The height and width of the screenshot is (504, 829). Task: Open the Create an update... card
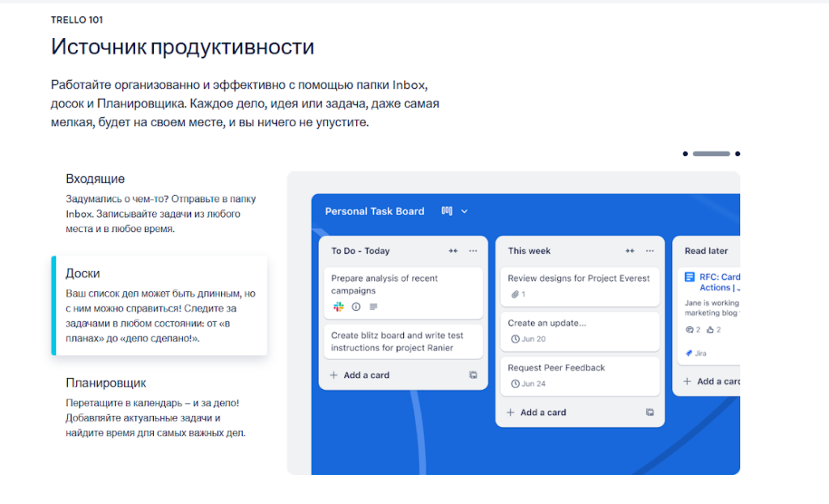(x=580, y=331)
